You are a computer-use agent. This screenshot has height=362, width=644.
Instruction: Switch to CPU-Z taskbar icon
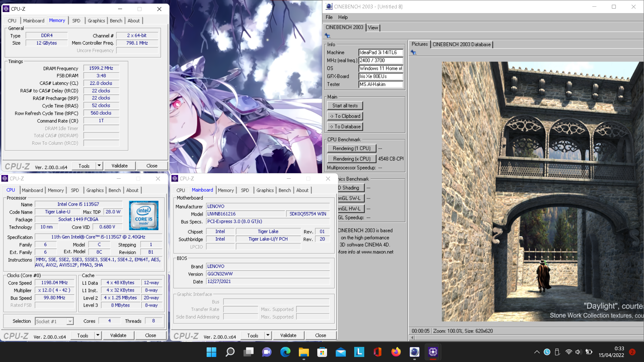click(x=433, y=352)
